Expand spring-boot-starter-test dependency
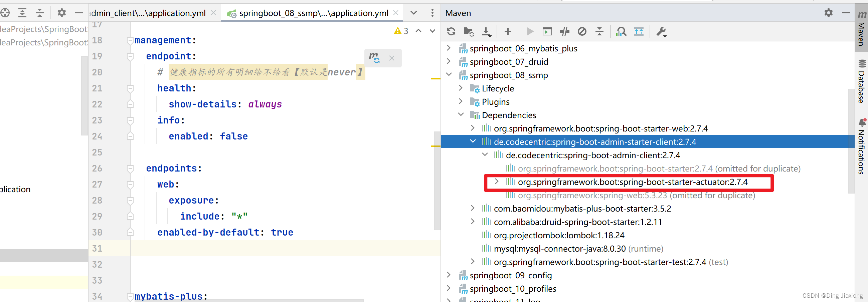 473,261
